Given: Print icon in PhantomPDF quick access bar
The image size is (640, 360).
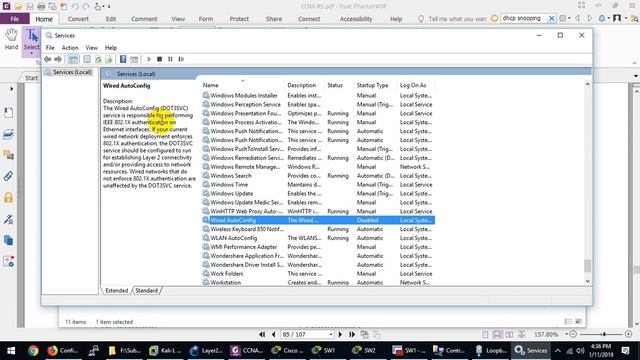Looking at the screenshot, I should pyautogui.click(x=41, y=6).
